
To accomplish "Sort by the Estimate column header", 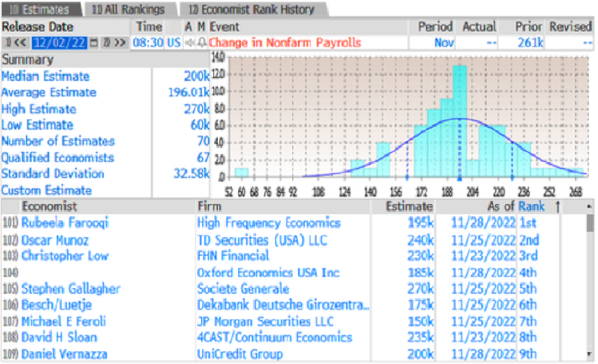I will [409, 206].
